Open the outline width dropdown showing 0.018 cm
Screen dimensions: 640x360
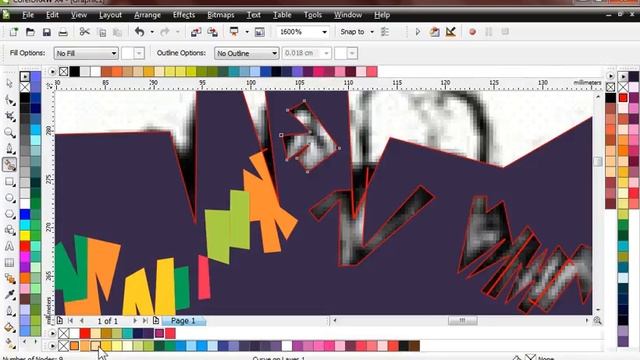pyautogui.click(x=326, y=53)
